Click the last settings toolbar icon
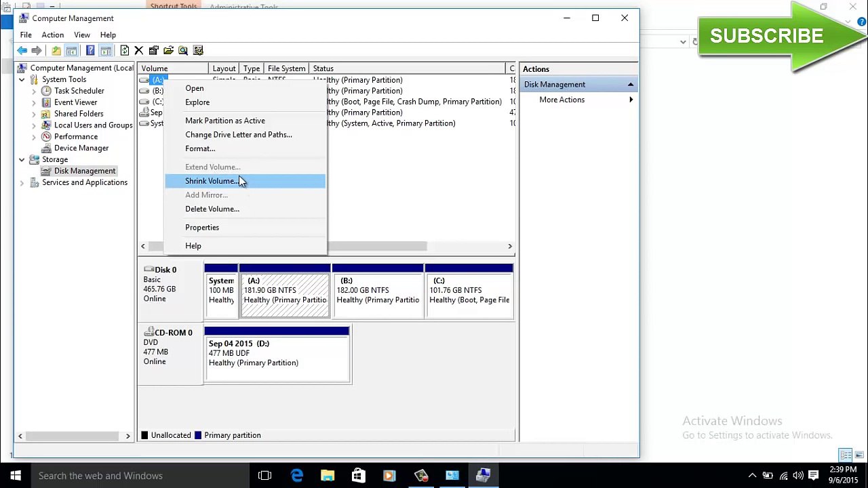The image size is (868, 488). [198, 50]
